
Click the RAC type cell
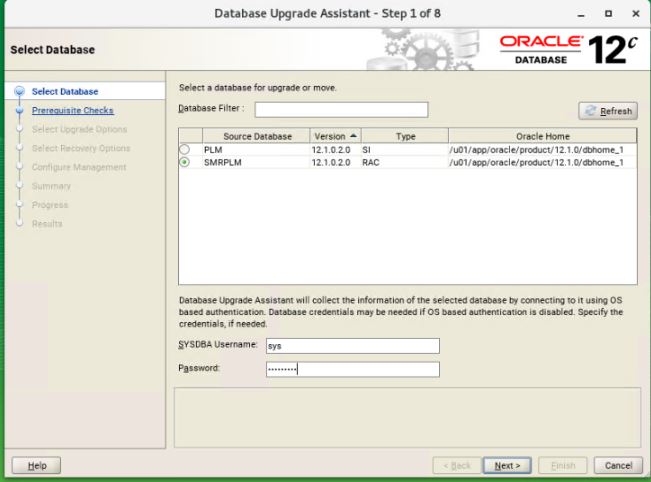(405, 162)
